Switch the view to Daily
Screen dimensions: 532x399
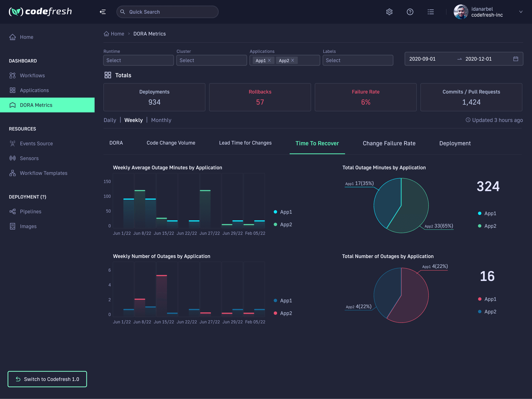110,120
